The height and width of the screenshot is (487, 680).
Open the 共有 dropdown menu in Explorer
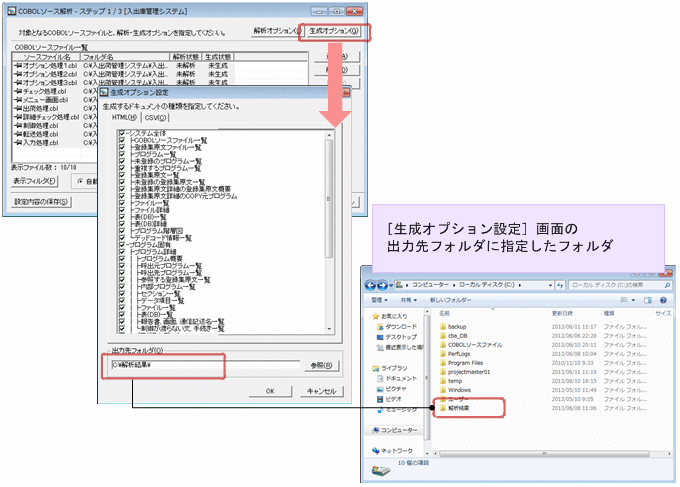pos(409,300)
